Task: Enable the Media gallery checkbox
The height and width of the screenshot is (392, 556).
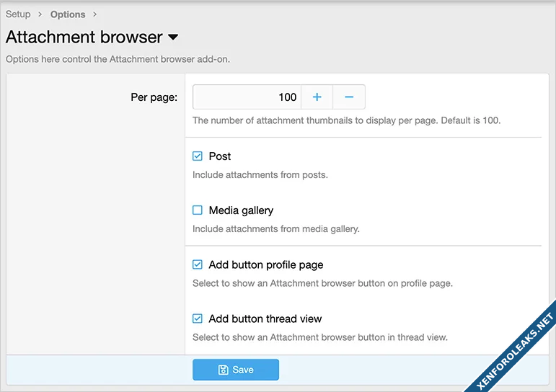Action: coord(198,210)
